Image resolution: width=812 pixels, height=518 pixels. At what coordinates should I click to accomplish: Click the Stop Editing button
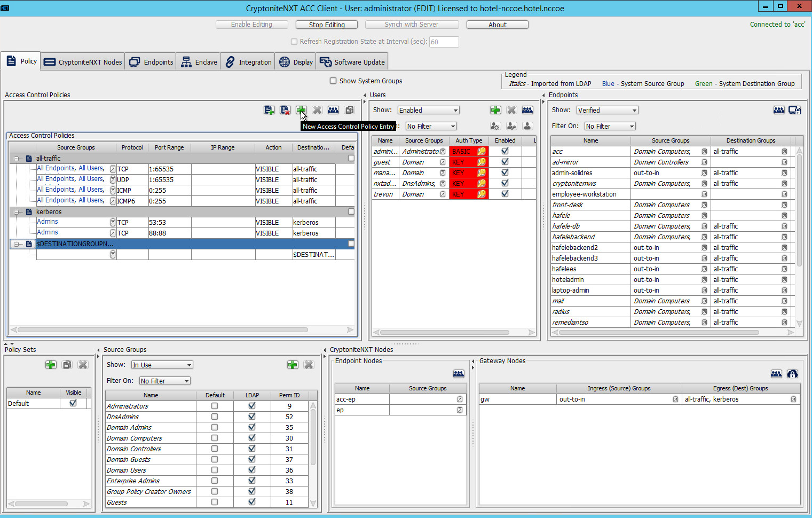(x=327, y=25)
